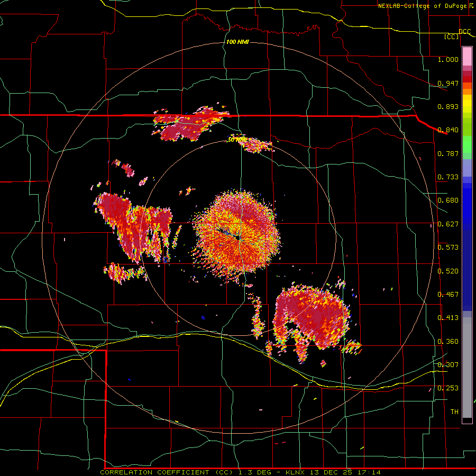
Task: Click the 1.3 DEG elevation text
Action: 255,472
